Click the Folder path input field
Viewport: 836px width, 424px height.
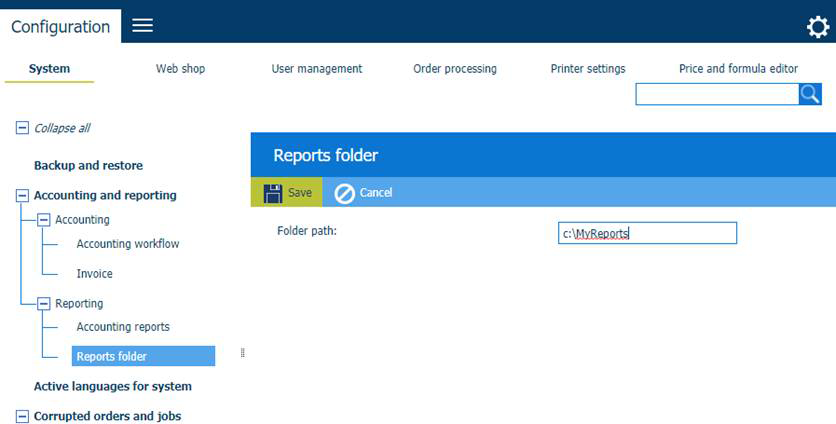point(647,233)
